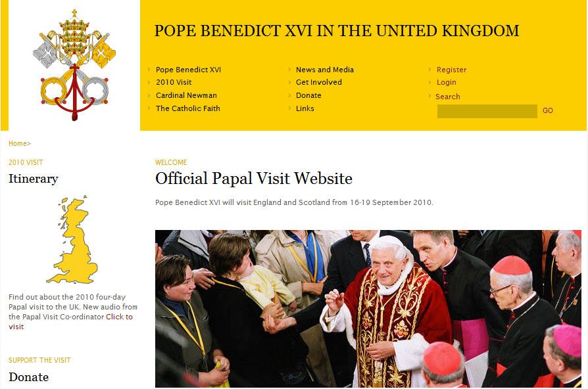Screen dimensions: 588x389
Task: Click the papal coat of arms logo
Action: 74,65
